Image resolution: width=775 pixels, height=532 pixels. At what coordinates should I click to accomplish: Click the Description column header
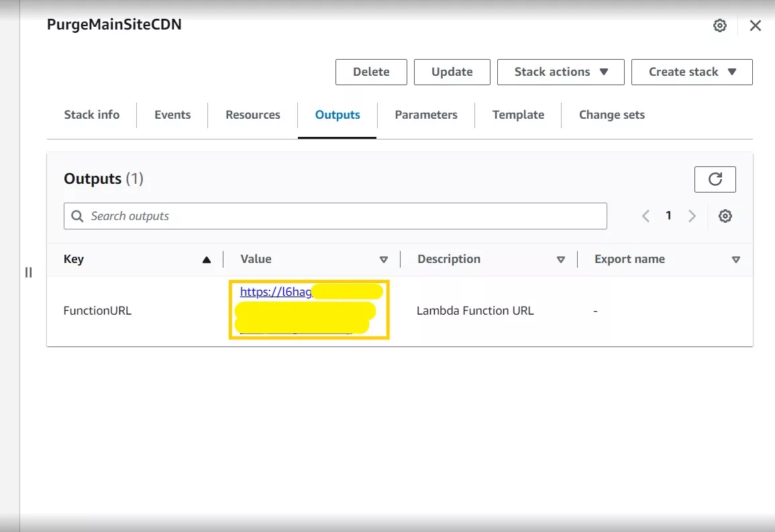pyautogui.click(x=449, y=260)
